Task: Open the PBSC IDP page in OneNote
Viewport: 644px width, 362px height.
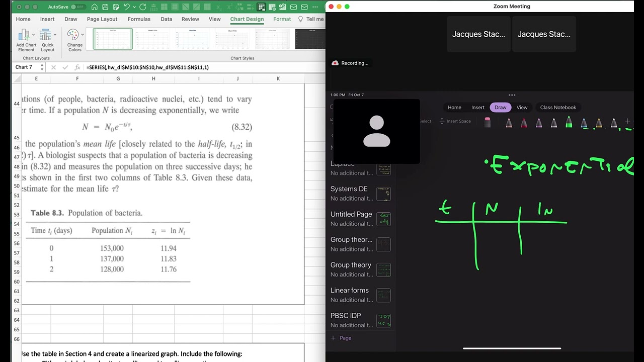Action: (360, 320)
